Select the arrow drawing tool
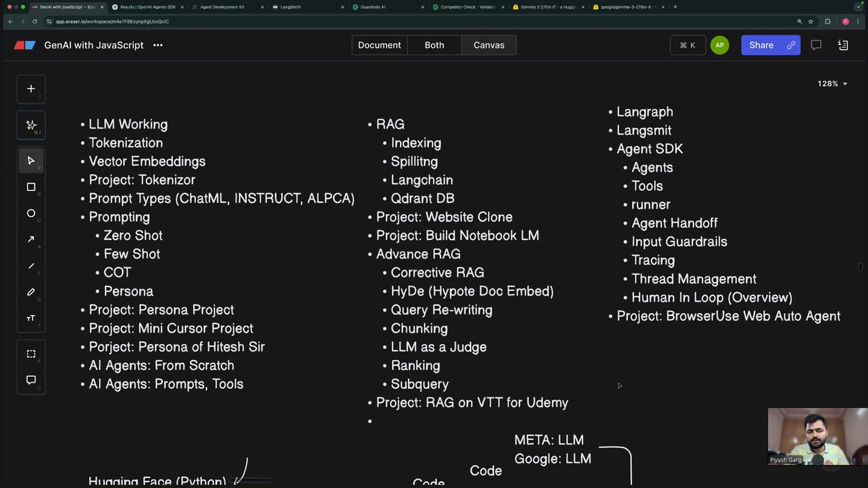The image size is (868, 488). click(x=31, y=239)
